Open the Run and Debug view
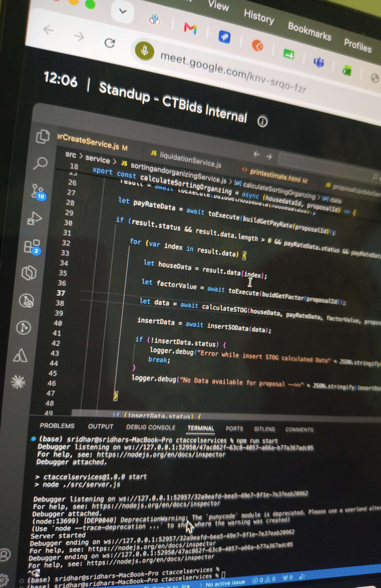Screen dimensions: 381x588 [35, 219]
